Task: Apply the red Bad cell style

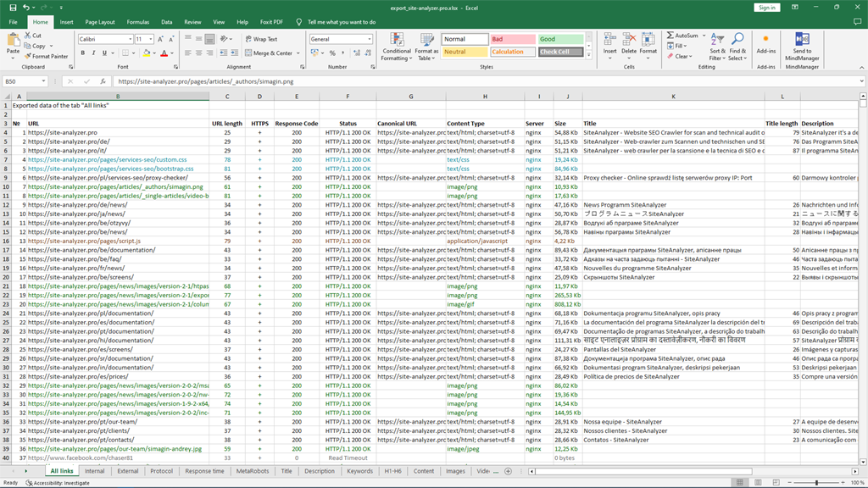Action: (513, 39)
